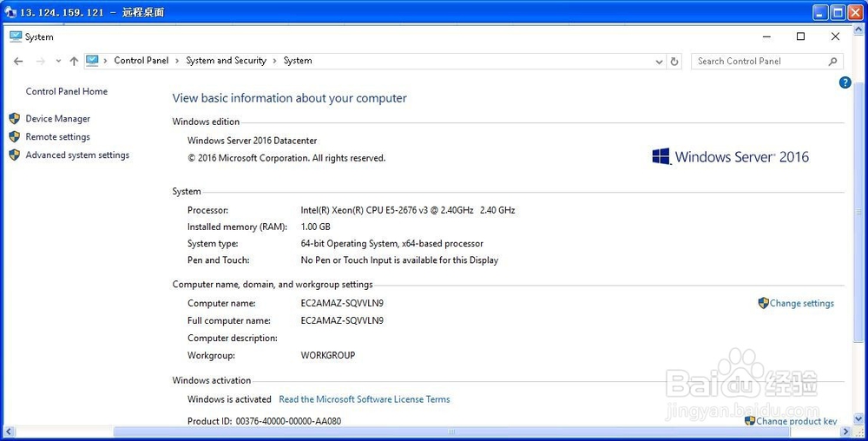Click Change settings link
The height and width of the screenshot is (441, 868).
[x=801, y=303]
